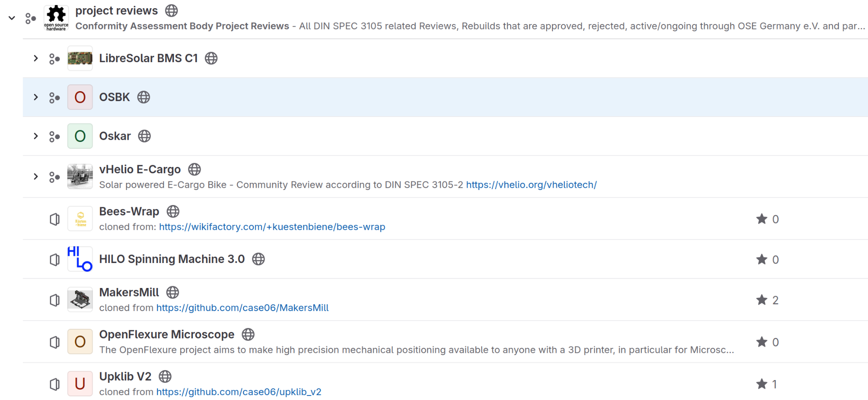The width and height of the screenshot is (868, 400).
Task: Click the OpenFlexure project aims description text
Action: point(416,350)
